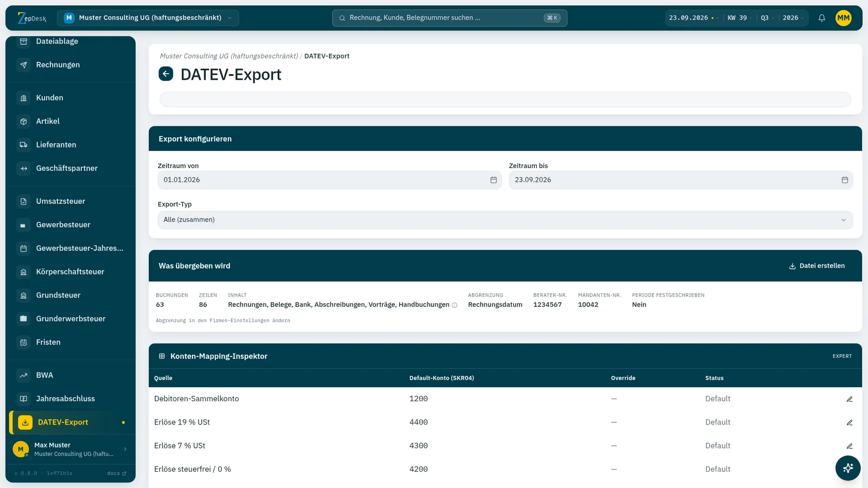Click the Zeitraum bis date field

(x=681, y=180)
